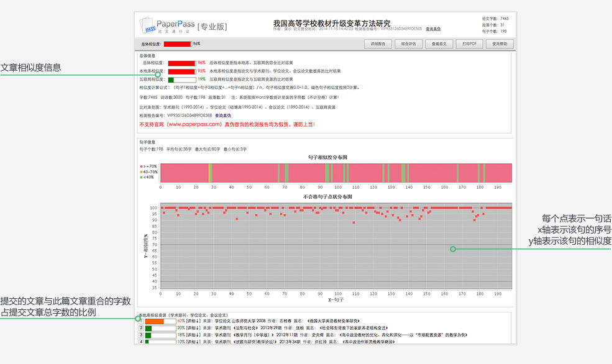Click 查询真伪 link under the paper title
Screen dimensions: 612x364
[433, 29]
